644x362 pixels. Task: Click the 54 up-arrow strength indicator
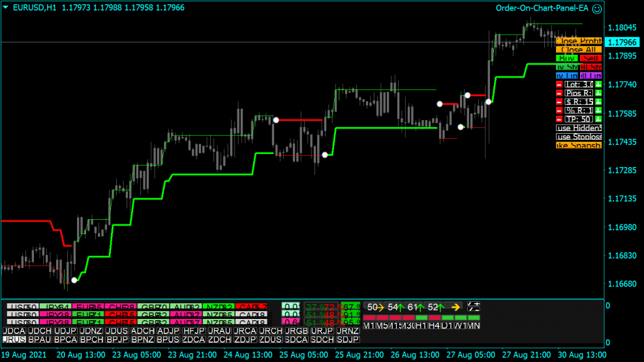tap(395, 307)
